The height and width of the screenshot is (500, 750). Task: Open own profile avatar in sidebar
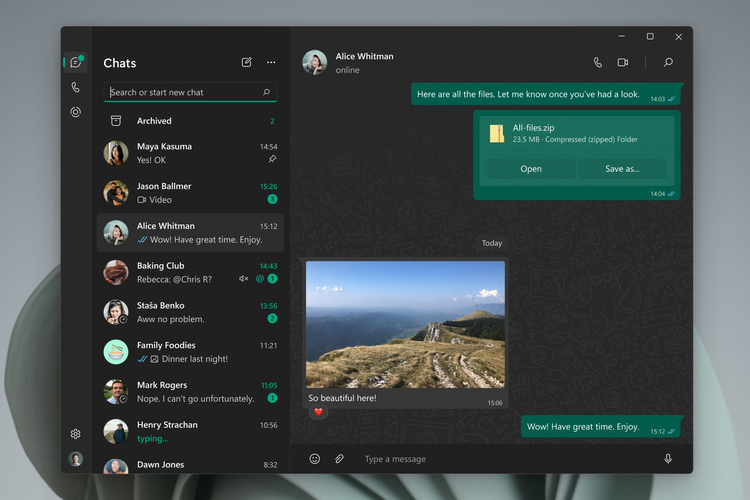75,459
